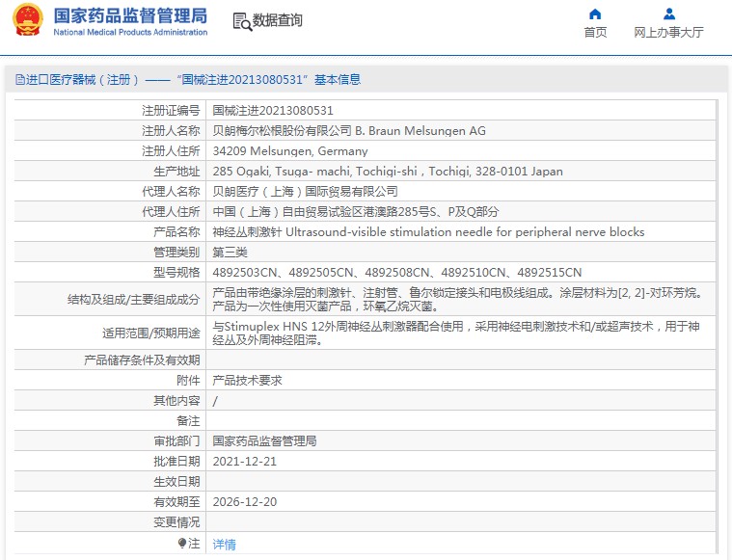Click the 附件 row label
The image size is (732, 560).
pyautogui.click(x=188, y=381)
